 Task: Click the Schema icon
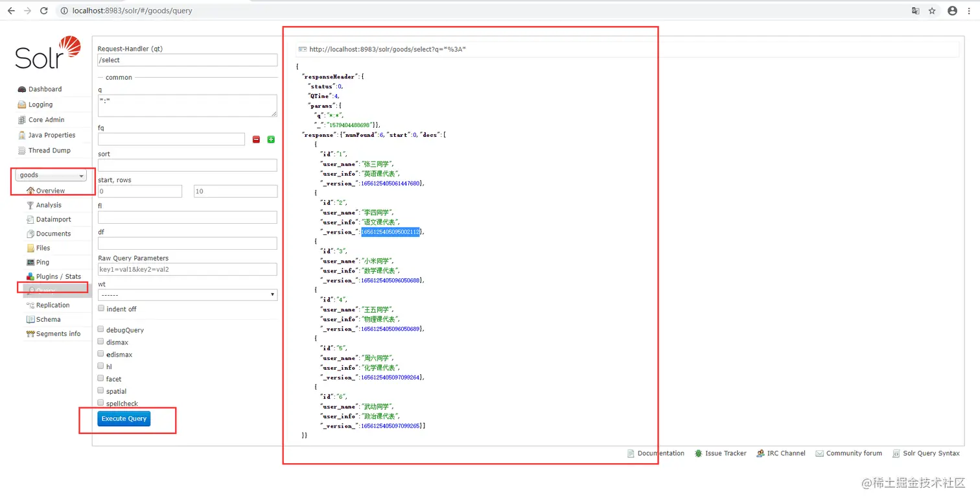pos(30,319)
